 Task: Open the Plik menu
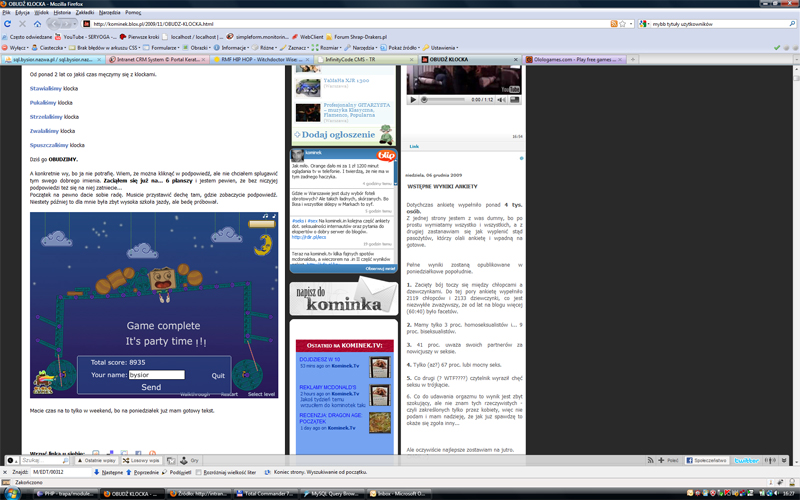(x=6, y=12)
